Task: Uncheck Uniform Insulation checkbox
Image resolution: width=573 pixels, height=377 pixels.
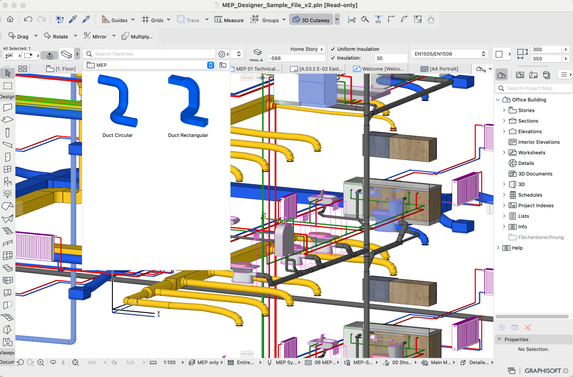Action: click(x=333, y=49)
